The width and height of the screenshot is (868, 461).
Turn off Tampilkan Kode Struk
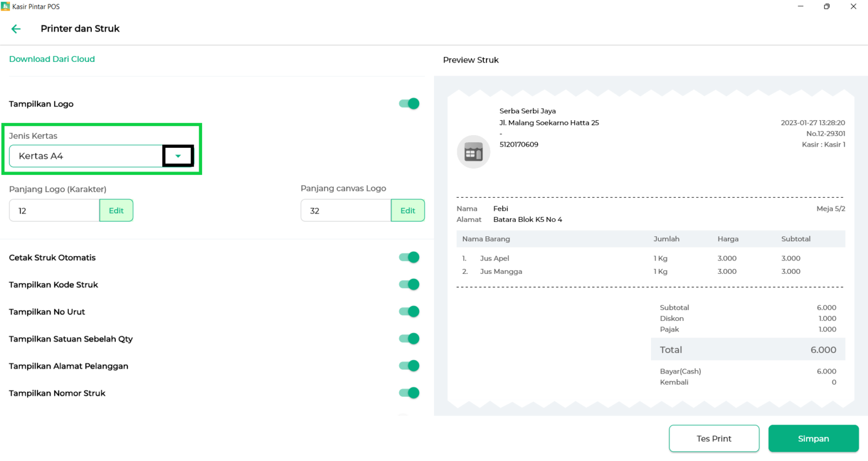pyautogui.click(x=409, y=284)
